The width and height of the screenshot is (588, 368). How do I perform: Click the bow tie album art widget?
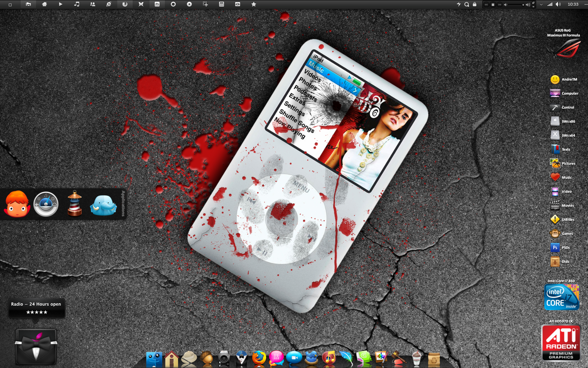(36, 346)
